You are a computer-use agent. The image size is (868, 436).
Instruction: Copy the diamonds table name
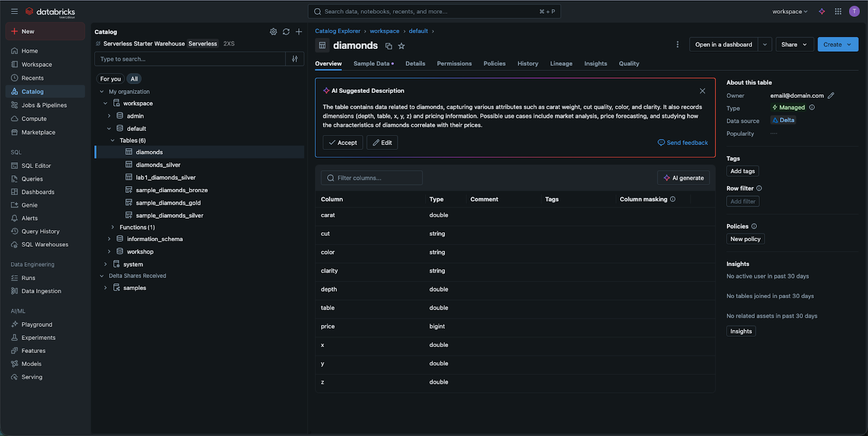pos(388,46)
